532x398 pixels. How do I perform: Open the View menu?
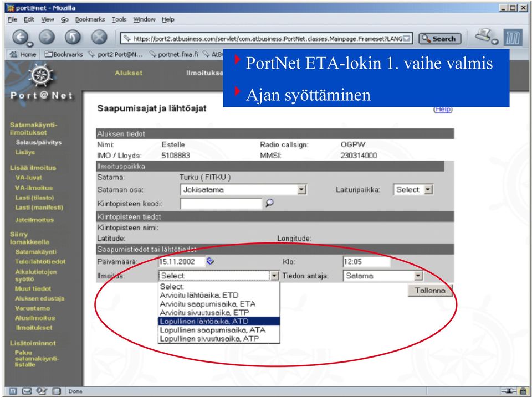[48, 19]
